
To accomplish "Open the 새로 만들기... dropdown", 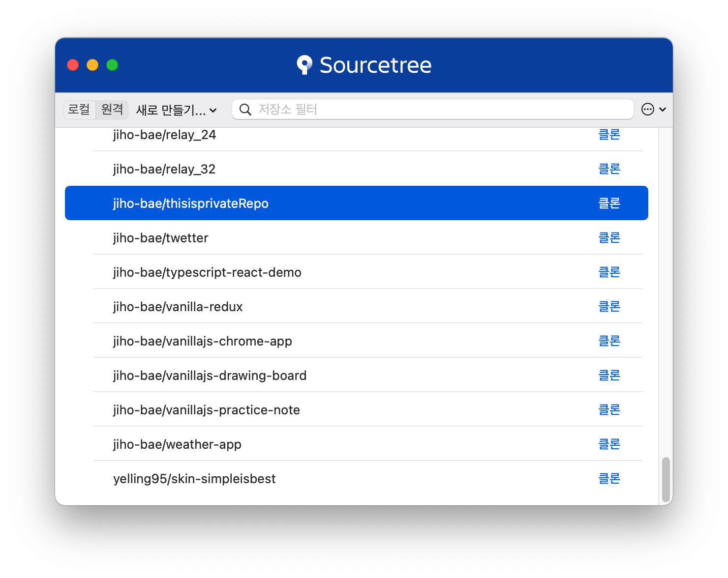I will (x=177, y=110).
